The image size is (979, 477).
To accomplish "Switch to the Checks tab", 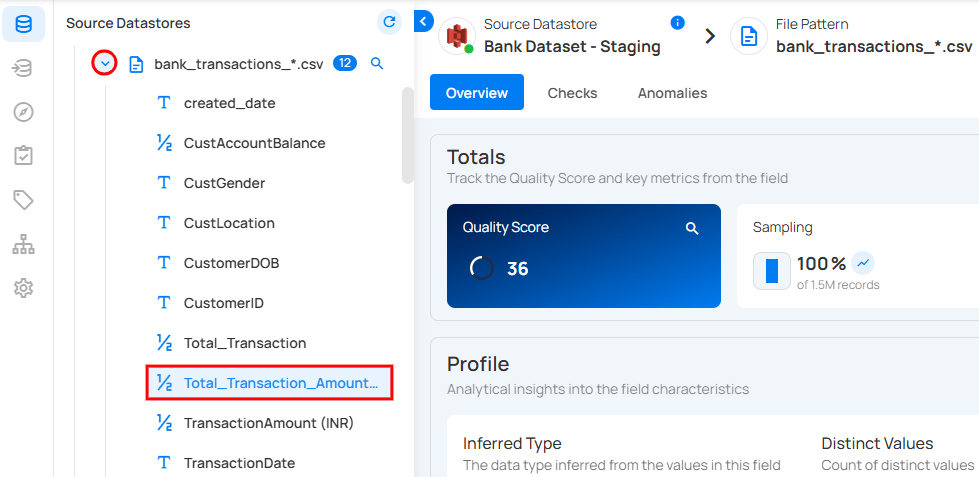I will tap(572, 93).
